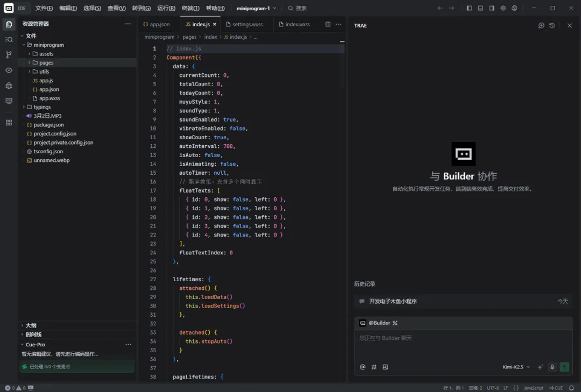Attach an image to chat
This screenshot has height=392, width=581.
click(x=385, y=367)
